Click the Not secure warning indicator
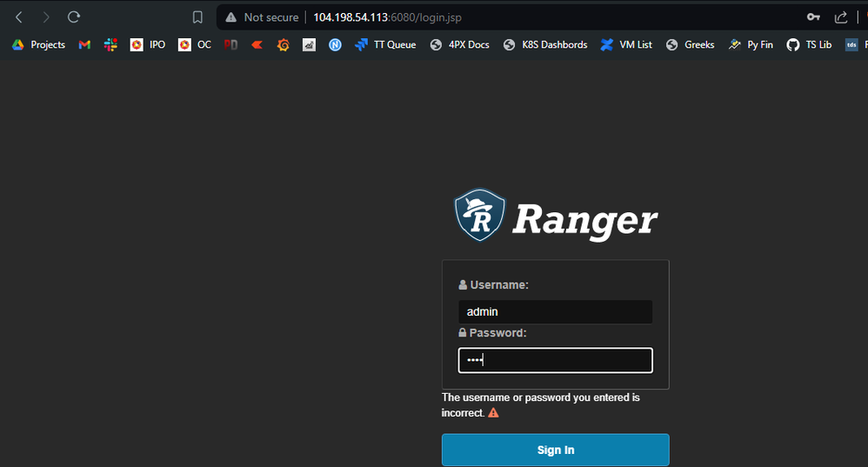868x467 pixels. (263, 17)
